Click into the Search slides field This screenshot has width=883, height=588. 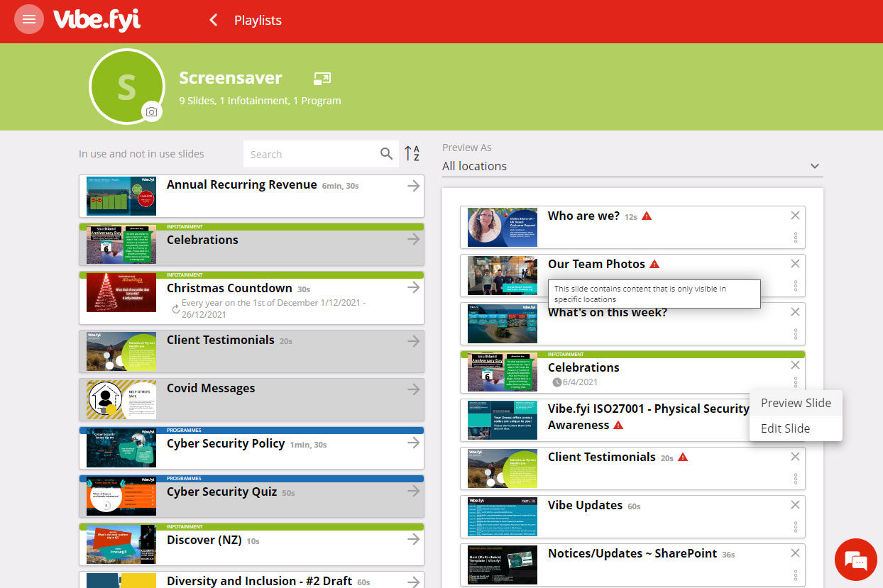pos(309,154)
